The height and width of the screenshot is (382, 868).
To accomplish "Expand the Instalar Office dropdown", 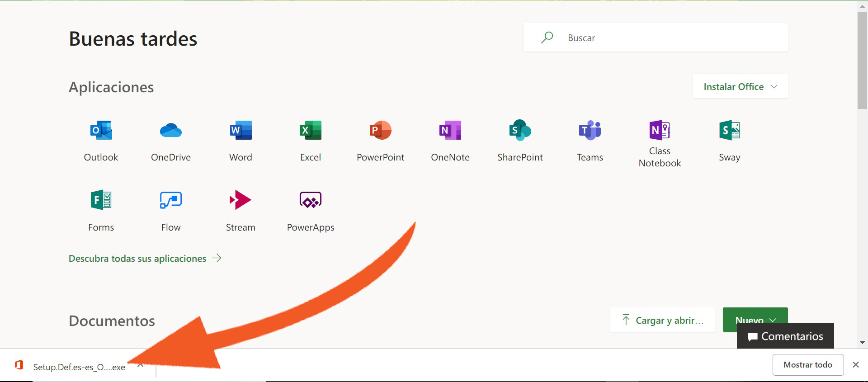I will pos(740,86).
